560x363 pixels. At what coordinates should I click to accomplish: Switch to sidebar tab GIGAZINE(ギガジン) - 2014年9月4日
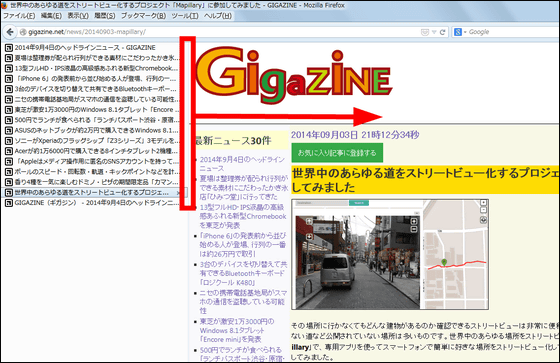pos(92,203)
